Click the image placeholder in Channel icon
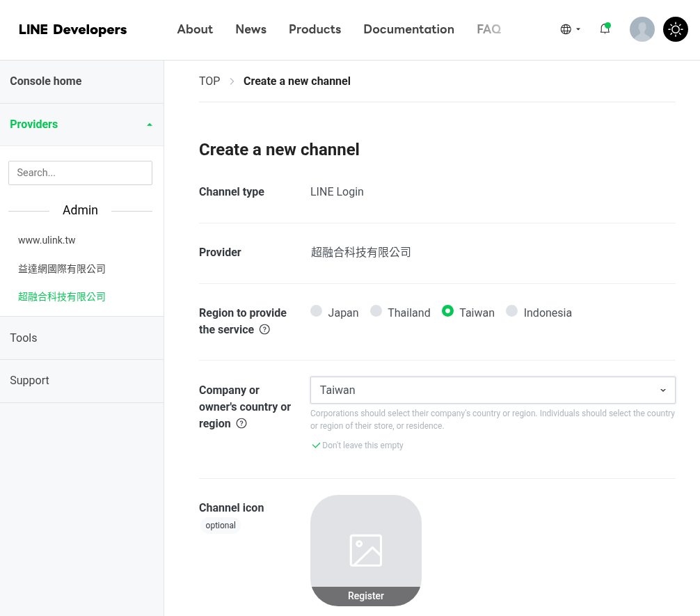This screenshot has height=616, width=700. [365, 551]
